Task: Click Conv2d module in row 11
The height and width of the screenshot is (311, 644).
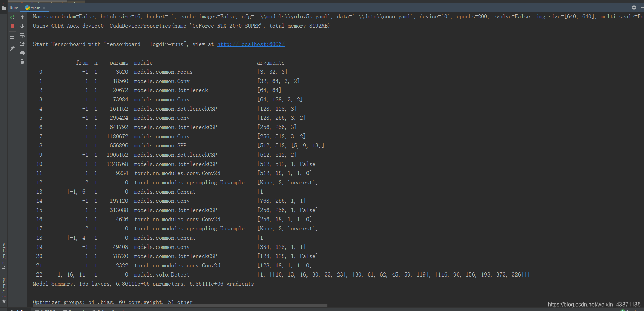Action: pos(177,173)
